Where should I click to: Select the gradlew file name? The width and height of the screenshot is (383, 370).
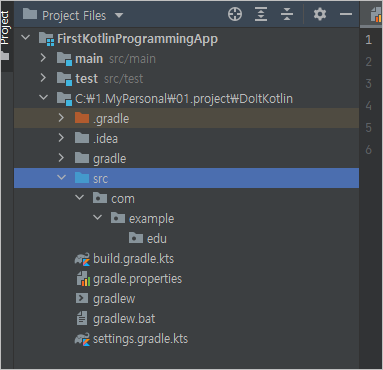[x=114, y=299]
